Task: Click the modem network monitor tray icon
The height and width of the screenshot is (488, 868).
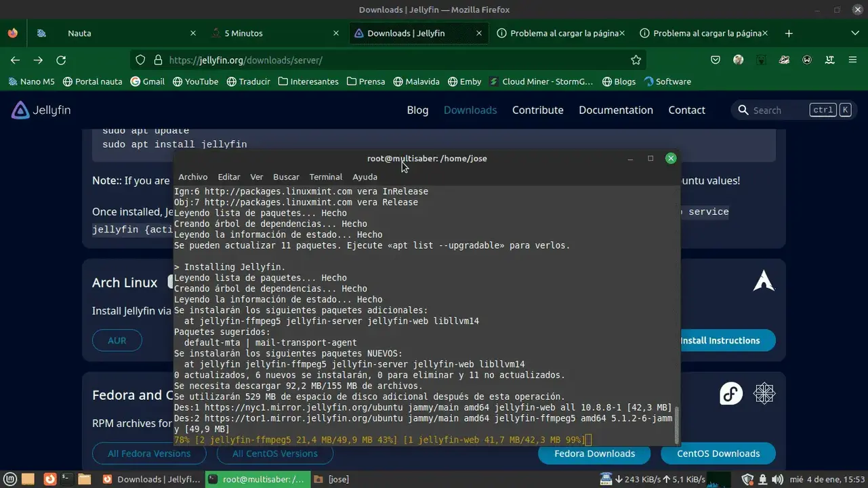Action: 606,479
